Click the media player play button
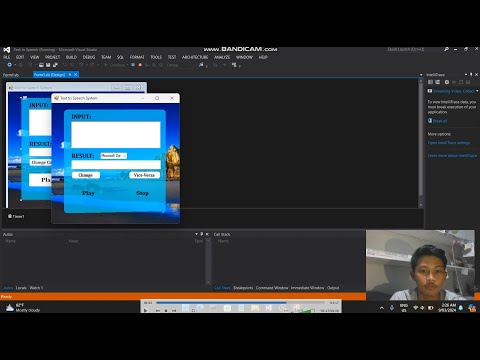 146,310
